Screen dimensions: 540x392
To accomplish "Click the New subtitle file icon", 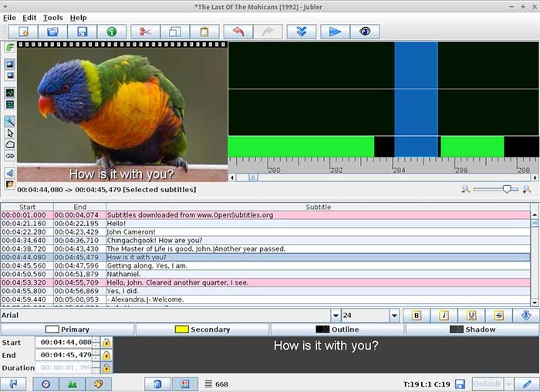I will [23, 32].
